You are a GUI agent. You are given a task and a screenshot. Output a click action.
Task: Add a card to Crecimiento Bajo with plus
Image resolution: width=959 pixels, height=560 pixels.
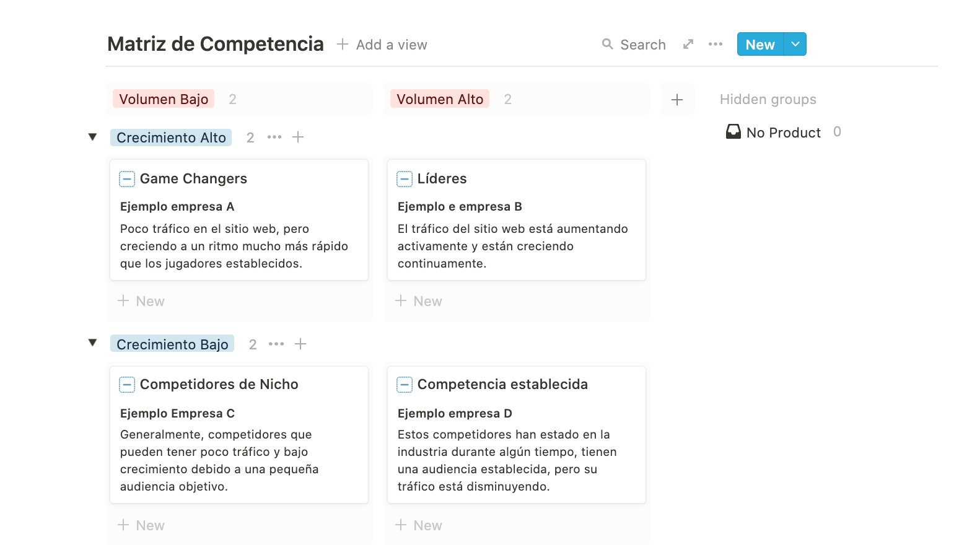(300, 344)
